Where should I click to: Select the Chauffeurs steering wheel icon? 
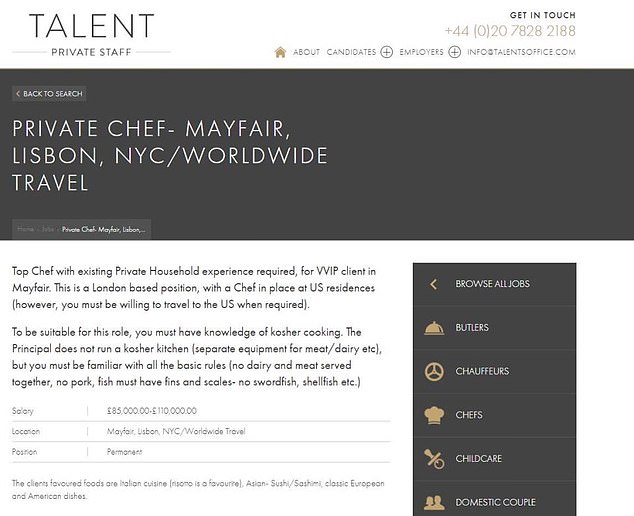[434, 371]
